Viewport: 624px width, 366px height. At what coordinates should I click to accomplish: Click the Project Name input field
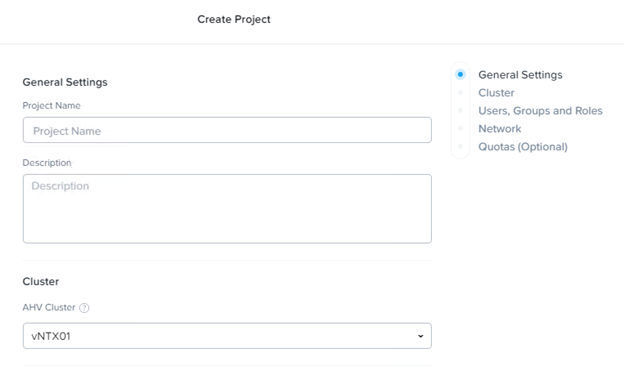tap(227, 130)
